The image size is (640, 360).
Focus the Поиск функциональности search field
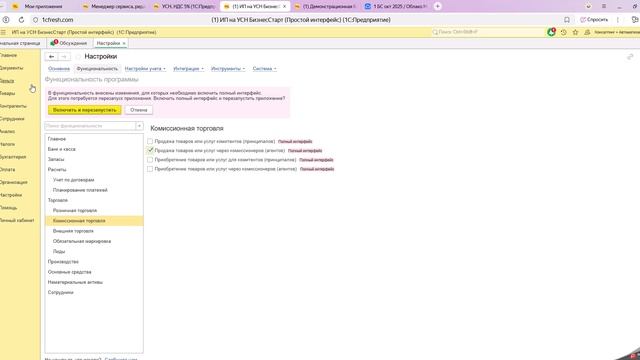(x=90, y=126)
